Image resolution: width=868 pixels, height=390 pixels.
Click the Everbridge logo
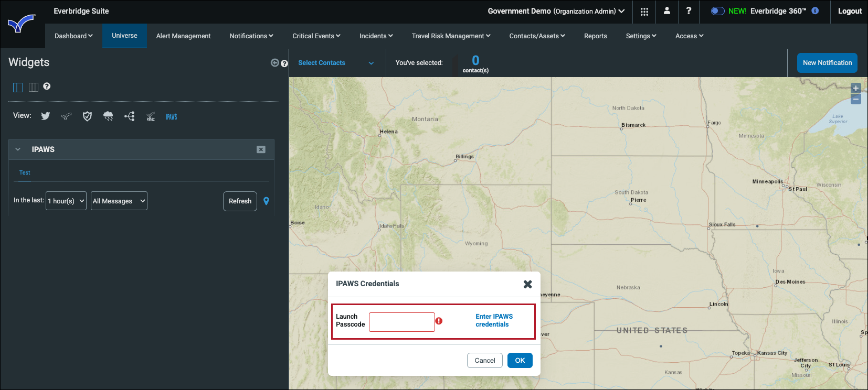click(21, 24)
